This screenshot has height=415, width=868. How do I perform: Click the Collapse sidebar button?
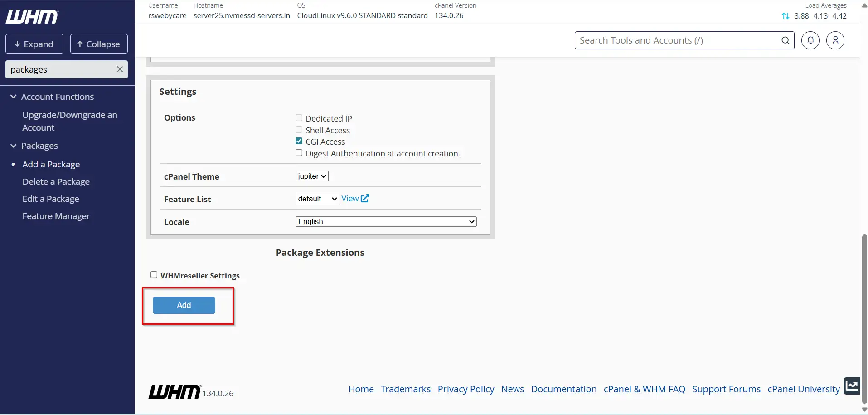(99, 44)
